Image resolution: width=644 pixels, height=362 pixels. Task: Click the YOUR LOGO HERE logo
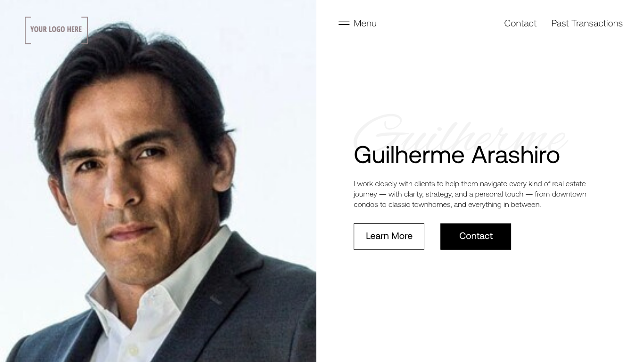(x=56, y=30)
